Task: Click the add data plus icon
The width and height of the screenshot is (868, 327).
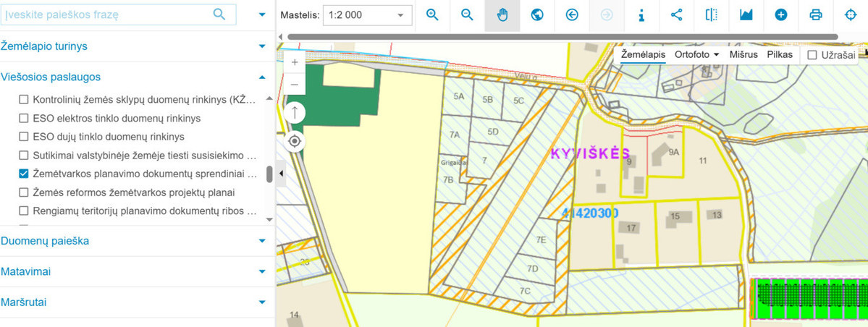Action: [781, 15]
